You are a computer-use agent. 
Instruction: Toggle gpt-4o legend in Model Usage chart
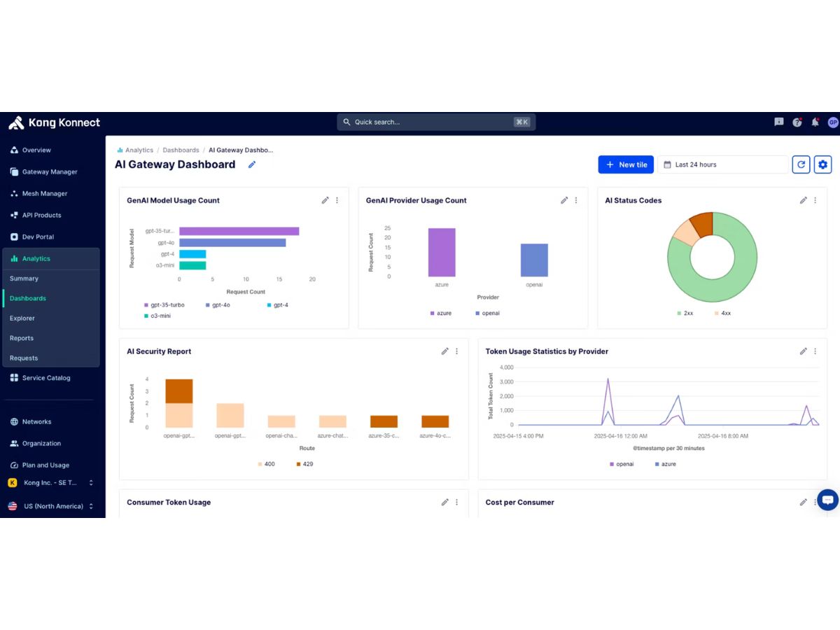coord(218,305)
